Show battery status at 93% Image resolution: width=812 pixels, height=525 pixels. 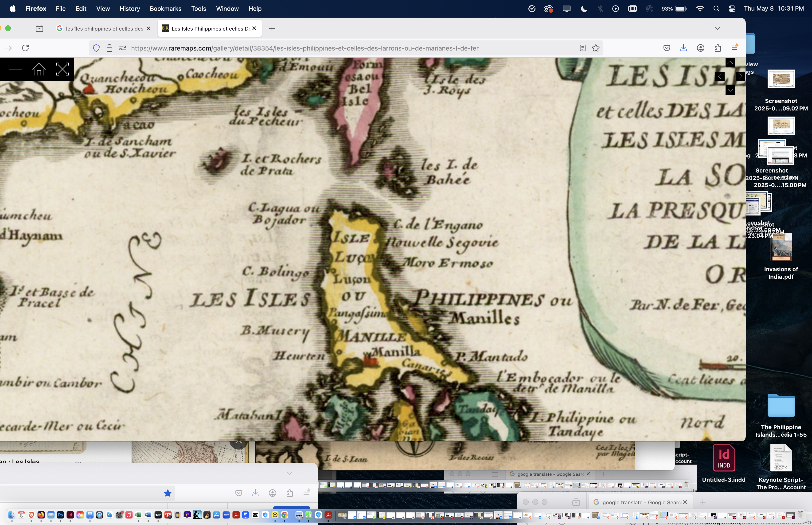click(674, 9)
